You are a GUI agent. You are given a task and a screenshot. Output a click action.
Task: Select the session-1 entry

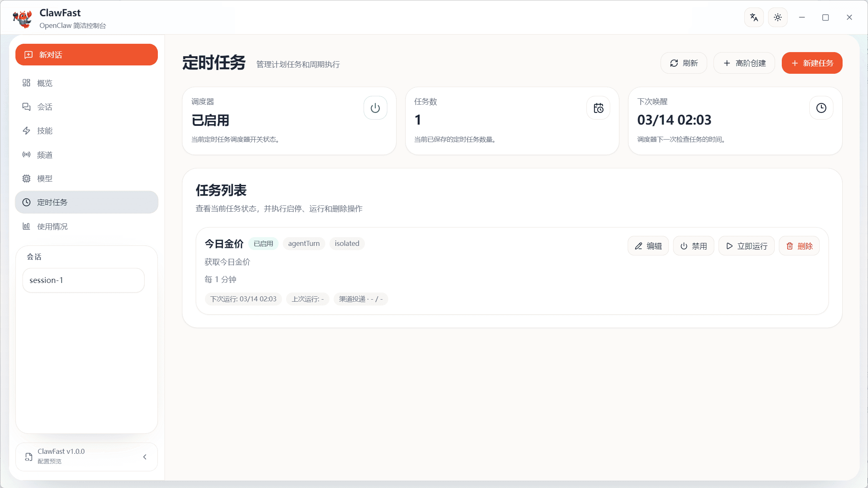pyautogui.click(x=83, y=280)
